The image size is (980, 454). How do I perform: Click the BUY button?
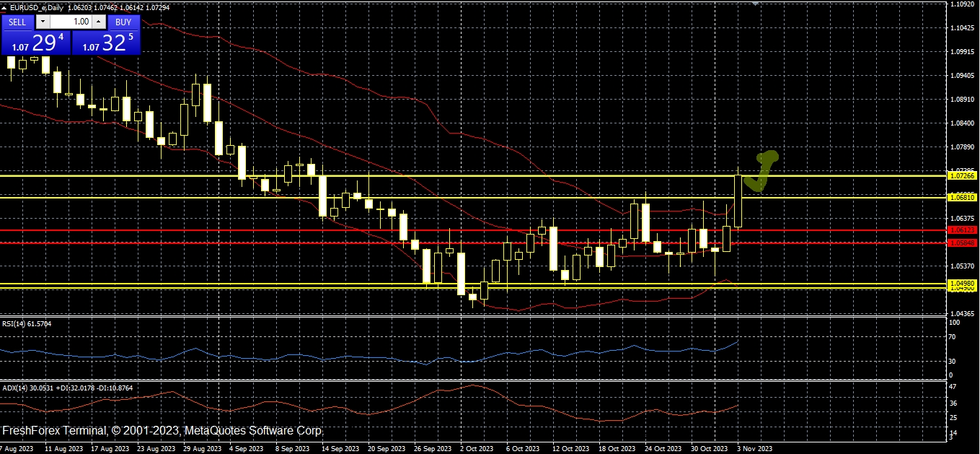pos(123,22)
